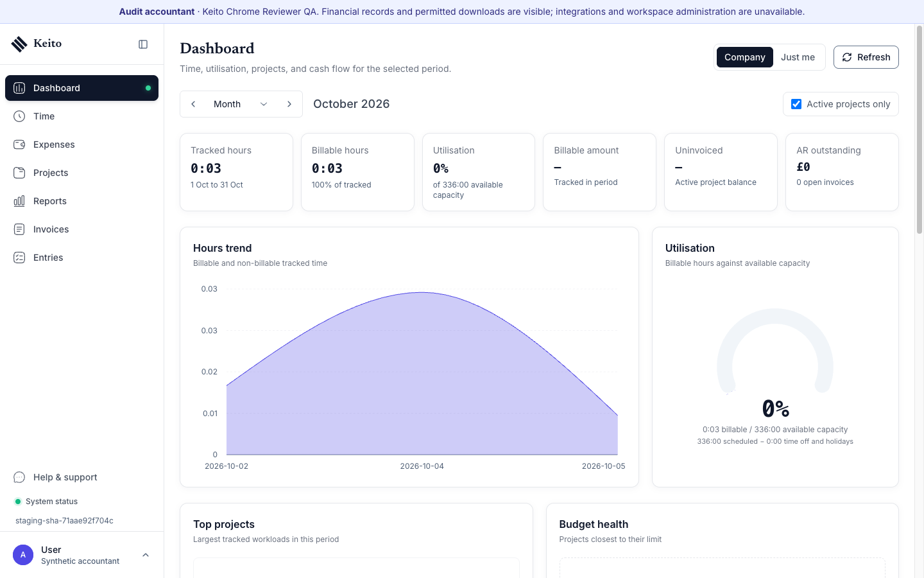Viewport: 924px width, 578px height.
Task: Click the vertical page scrollbar
Action: (x=919, y=128)
